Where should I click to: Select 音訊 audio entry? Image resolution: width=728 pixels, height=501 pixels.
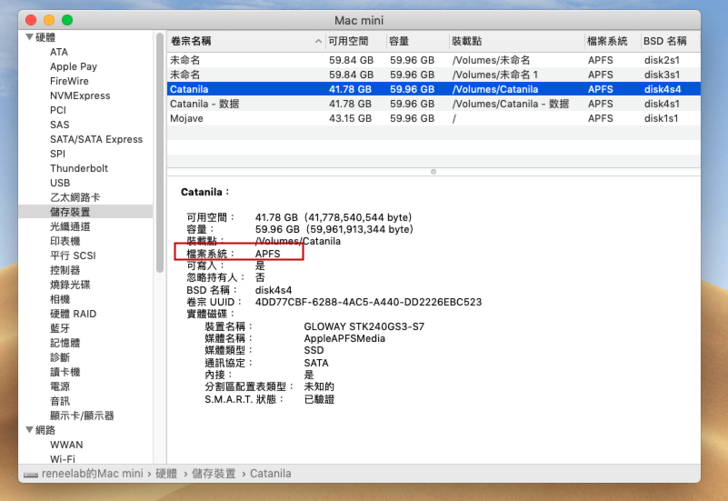pyautogui.click(x=60, y=401)
